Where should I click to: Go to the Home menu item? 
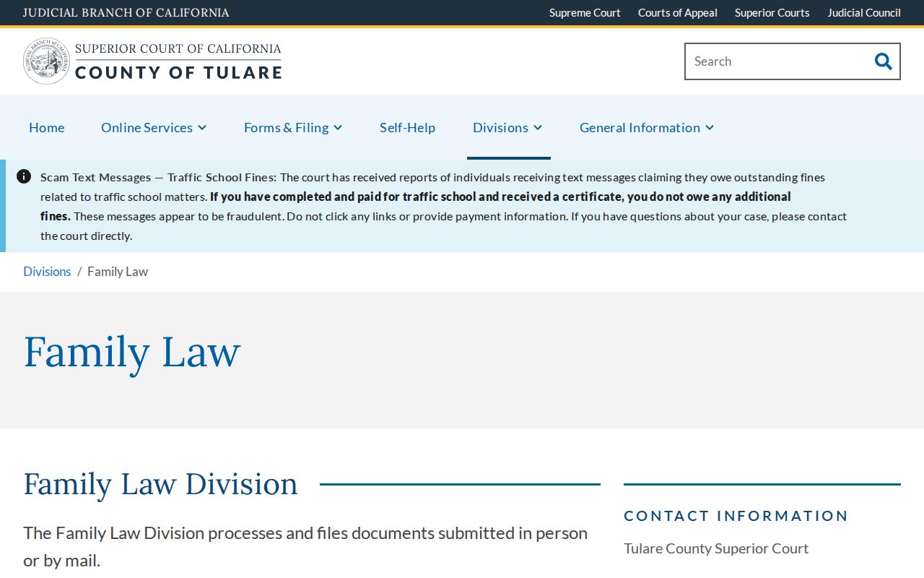coord(47,127)
